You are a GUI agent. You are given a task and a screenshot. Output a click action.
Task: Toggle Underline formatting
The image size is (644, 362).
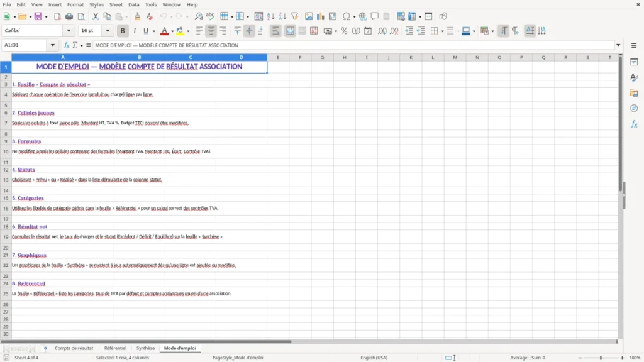(x=145, y=31)
